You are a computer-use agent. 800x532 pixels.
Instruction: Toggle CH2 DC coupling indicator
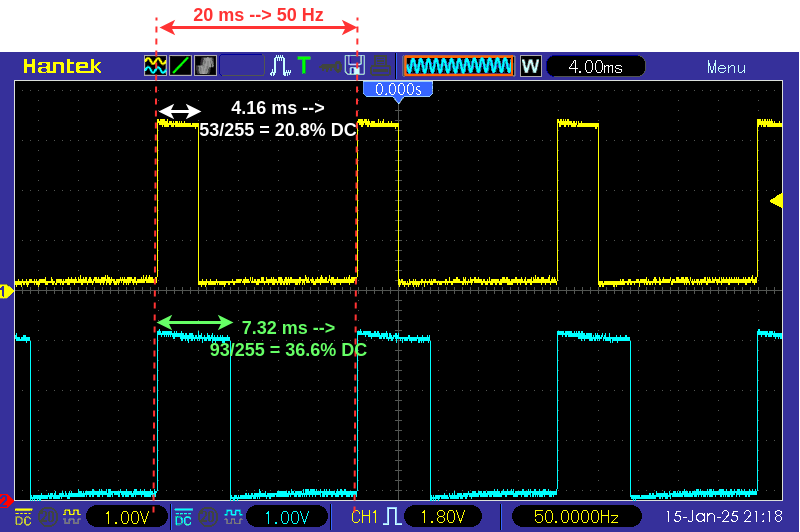point(183,517)
